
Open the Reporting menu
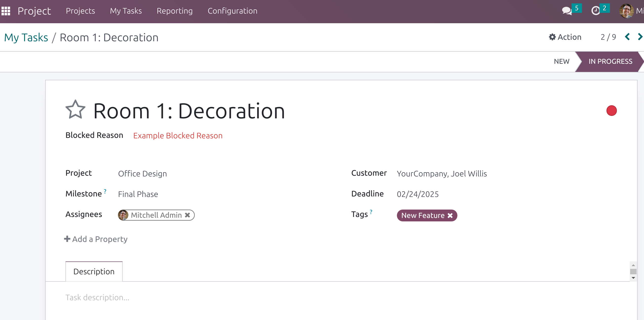coord(175,11)
